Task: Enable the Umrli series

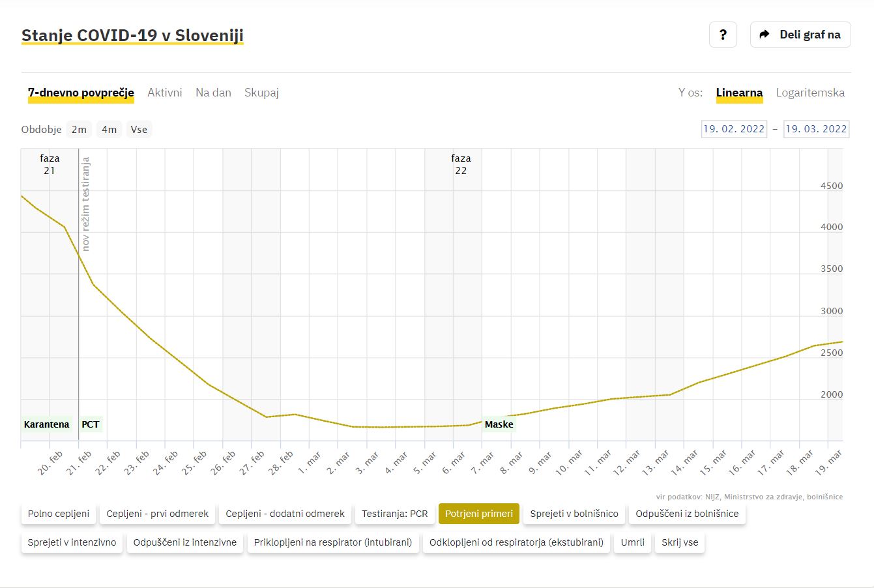Action: 633,542
